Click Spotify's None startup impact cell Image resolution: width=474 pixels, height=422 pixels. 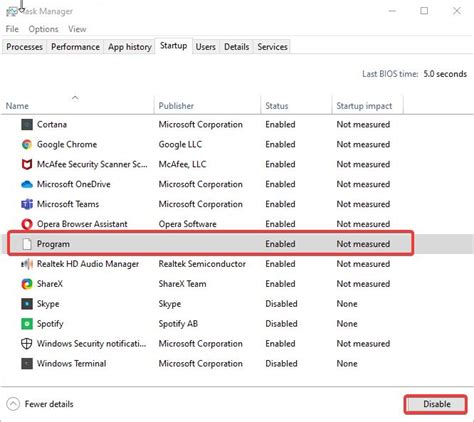coord(347,324)
